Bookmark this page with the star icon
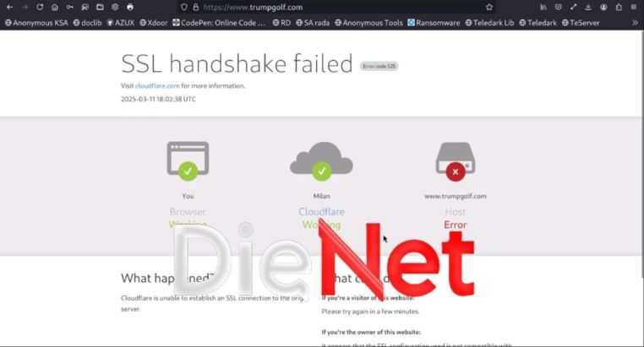The image size is (644, 347). (489, 7)
